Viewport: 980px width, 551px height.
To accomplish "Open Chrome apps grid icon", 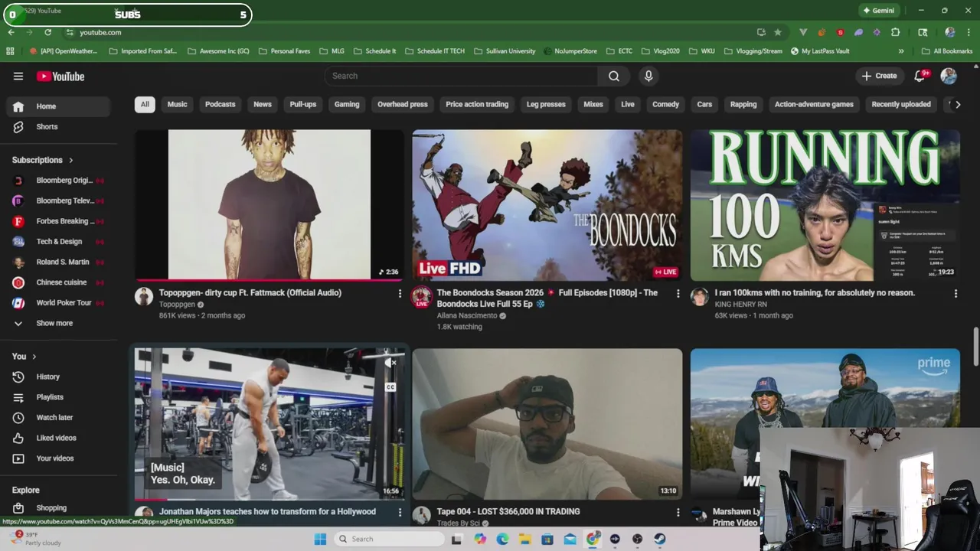I will tap(10, 51).
